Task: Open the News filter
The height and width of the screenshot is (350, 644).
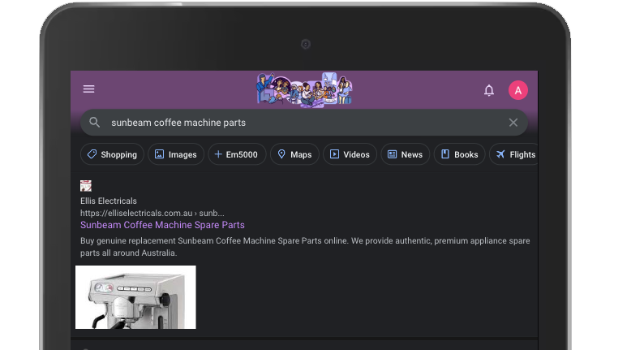Action: pyautogui.click(x=405, y=154)
